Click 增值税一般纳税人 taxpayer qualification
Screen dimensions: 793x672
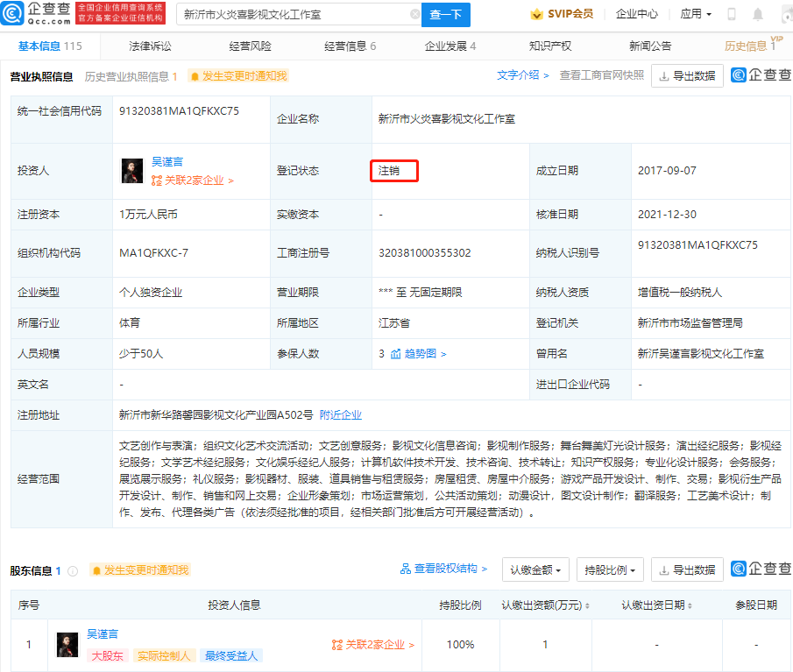(x=680, y=293)
